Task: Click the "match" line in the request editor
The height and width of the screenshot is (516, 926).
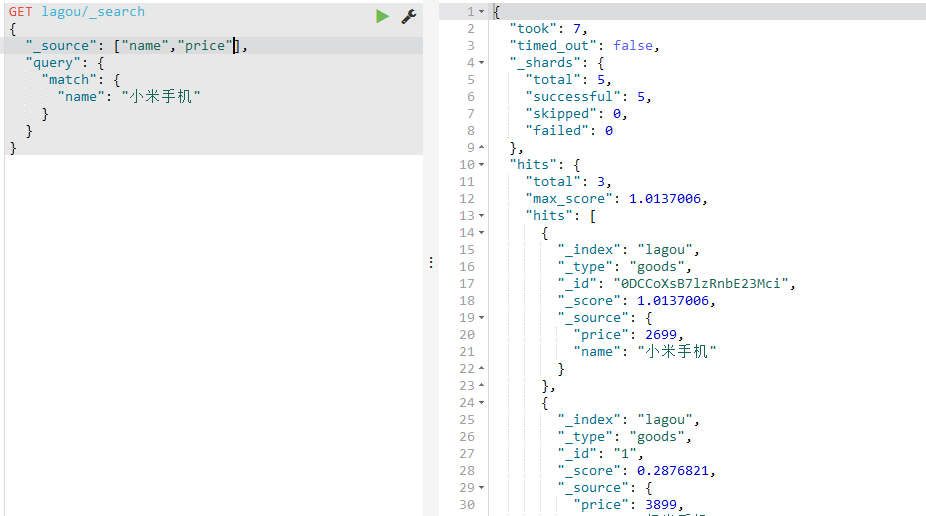Action: point(81,80)
